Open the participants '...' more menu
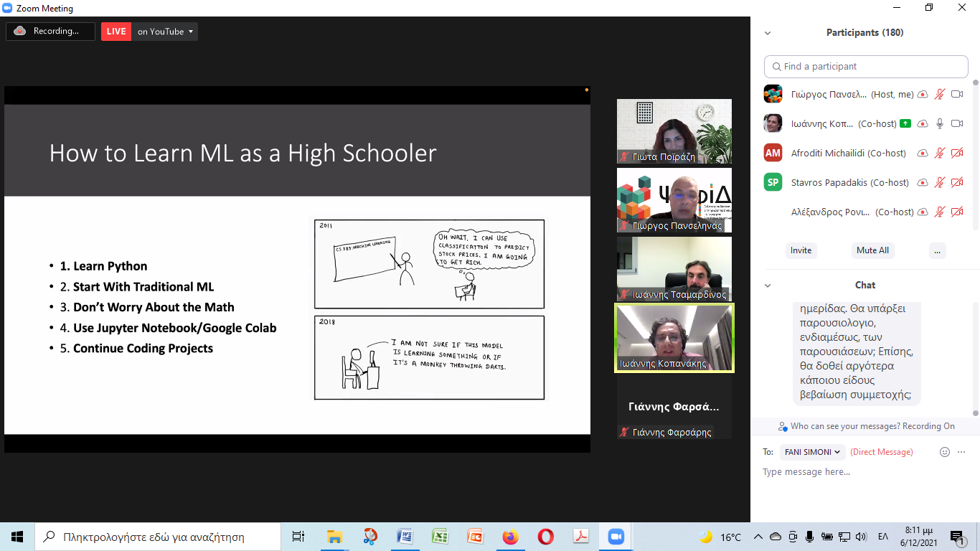This screenshot has height=551, width=980. point(936,250)
